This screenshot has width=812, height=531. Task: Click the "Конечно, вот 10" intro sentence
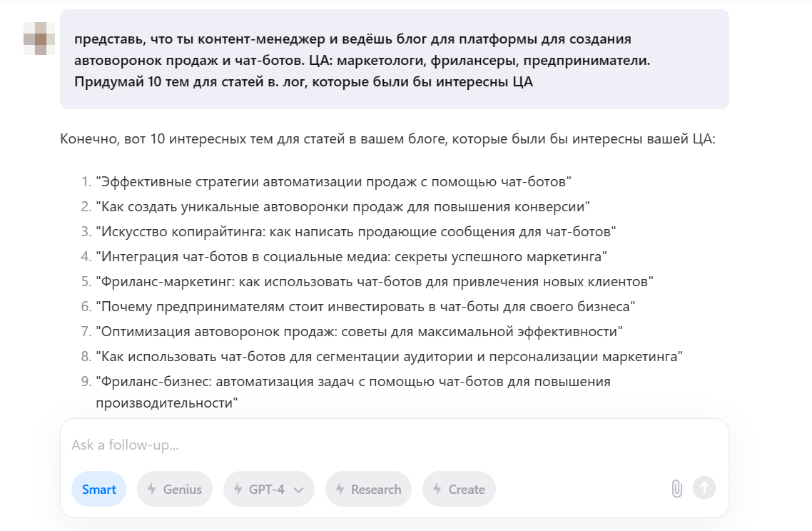click(387, 138)
